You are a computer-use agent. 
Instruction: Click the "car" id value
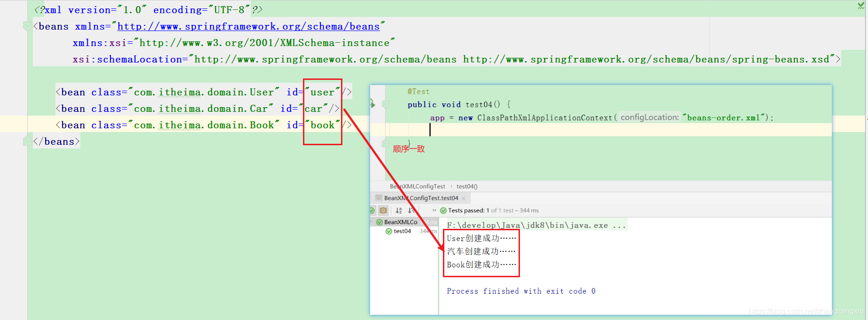313,109
